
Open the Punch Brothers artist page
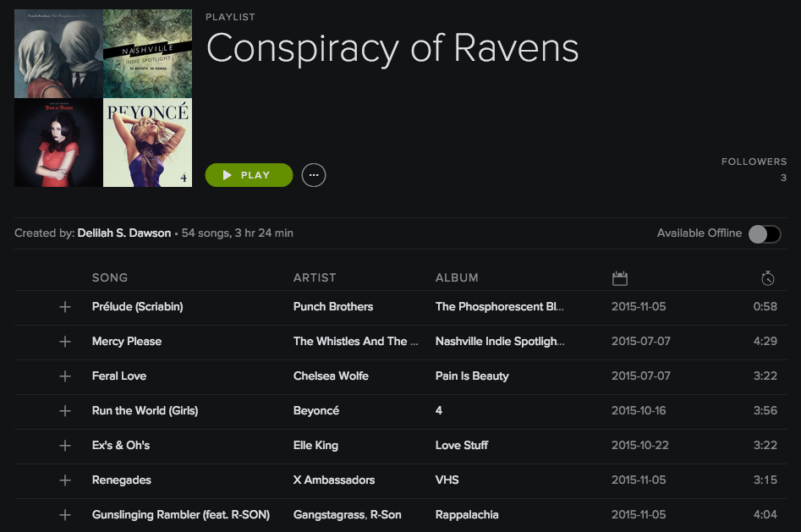tap(333, 307)
